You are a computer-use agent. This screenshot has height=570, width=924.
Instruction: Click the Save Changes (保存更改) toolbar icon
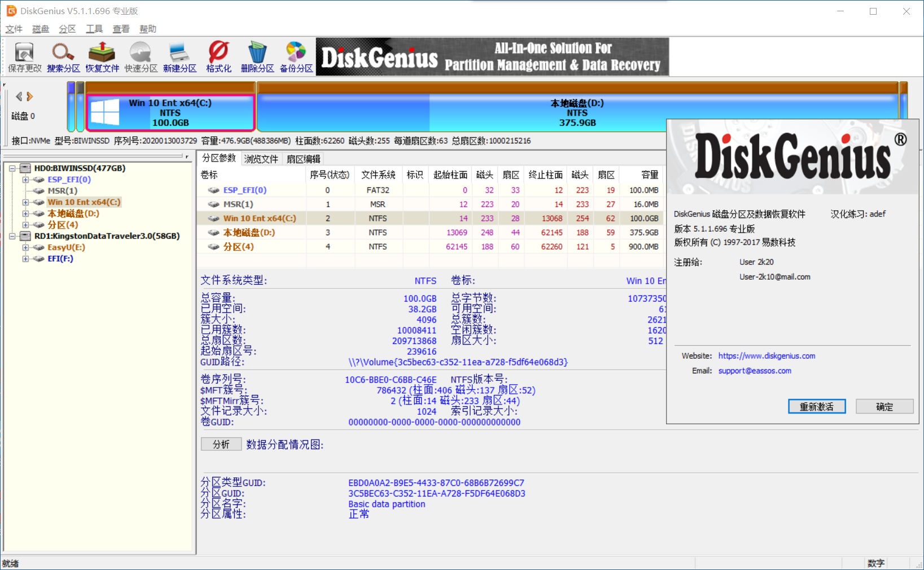(x=24, y=57)
